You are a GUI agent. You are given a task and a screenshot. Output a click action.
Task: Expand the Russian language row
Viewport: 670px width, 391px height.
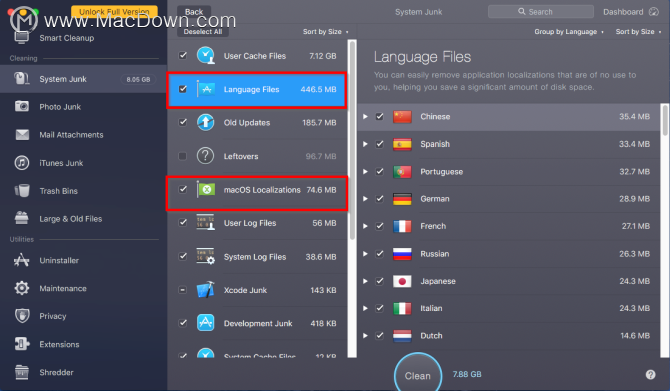pos(365,254)
